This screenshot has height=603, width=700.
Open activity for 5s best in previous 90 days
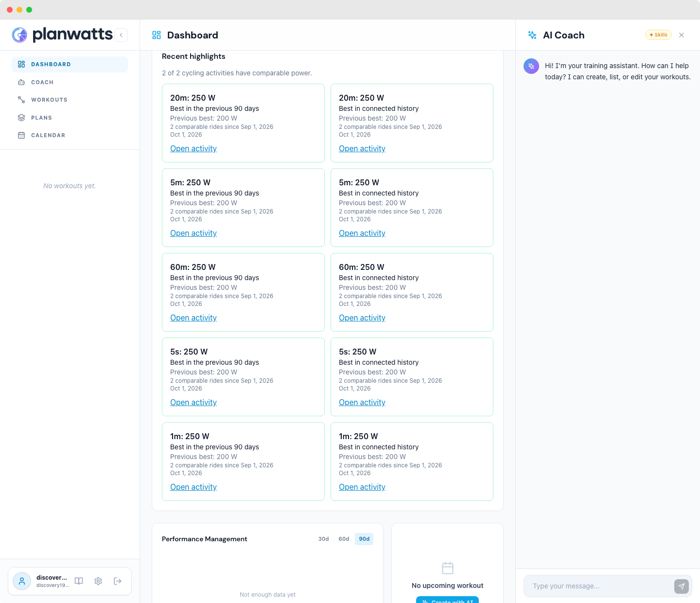coord(193,403)
